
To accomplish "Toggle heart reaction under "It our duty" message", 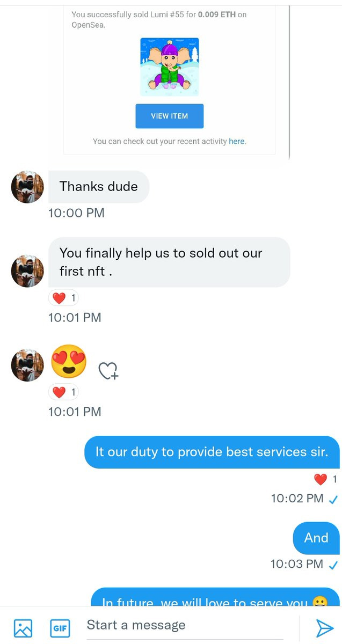I will pyautogui.click(x=325, y=479).
